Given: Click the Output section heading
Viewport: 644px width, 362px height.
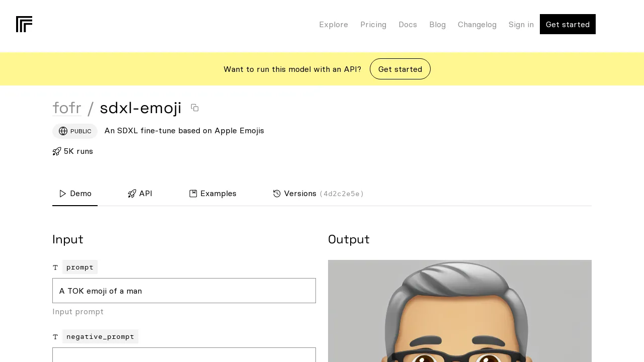Looking at the screenshot, I should pyautogui.click(x=349, y=239).
